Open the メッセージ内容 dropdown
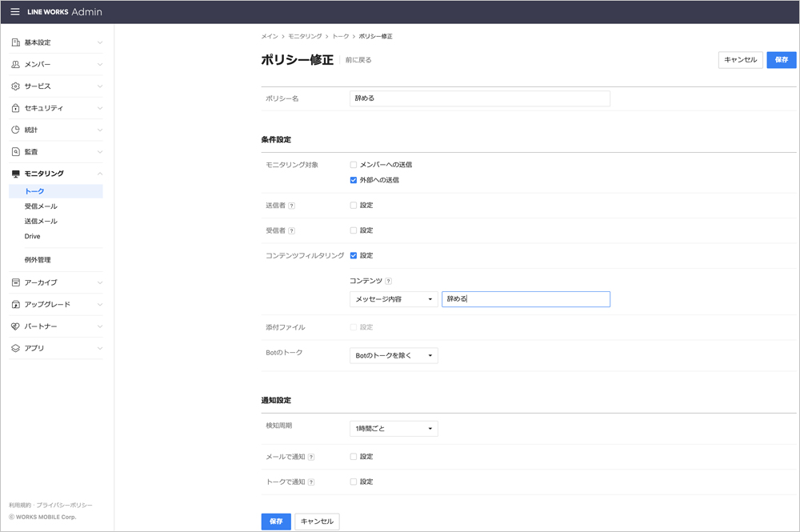 point(394,299)
